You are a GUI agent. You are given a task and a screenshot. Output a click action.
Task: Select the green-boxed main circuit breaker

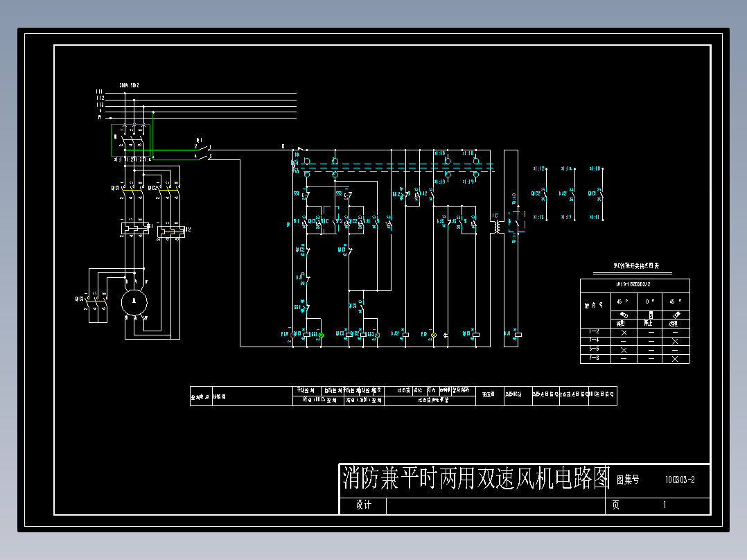click(x=131, y=140)
